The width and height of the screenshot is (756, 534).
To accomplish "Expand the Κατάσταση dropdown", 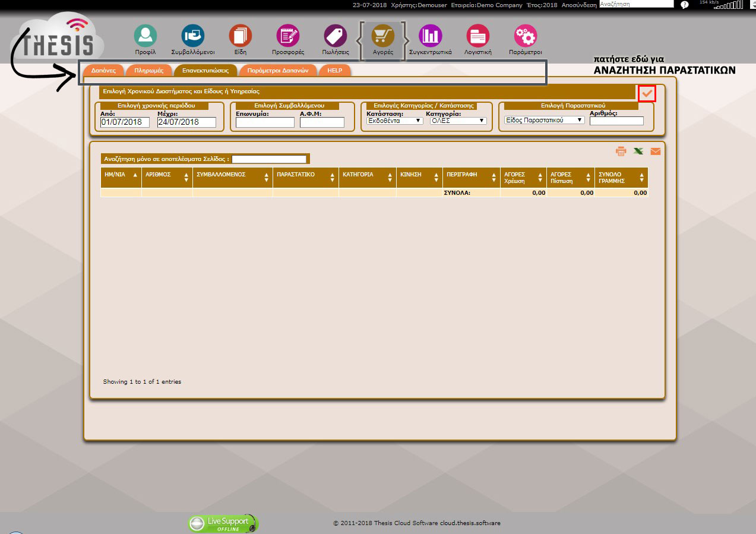I will coord(394,121).
